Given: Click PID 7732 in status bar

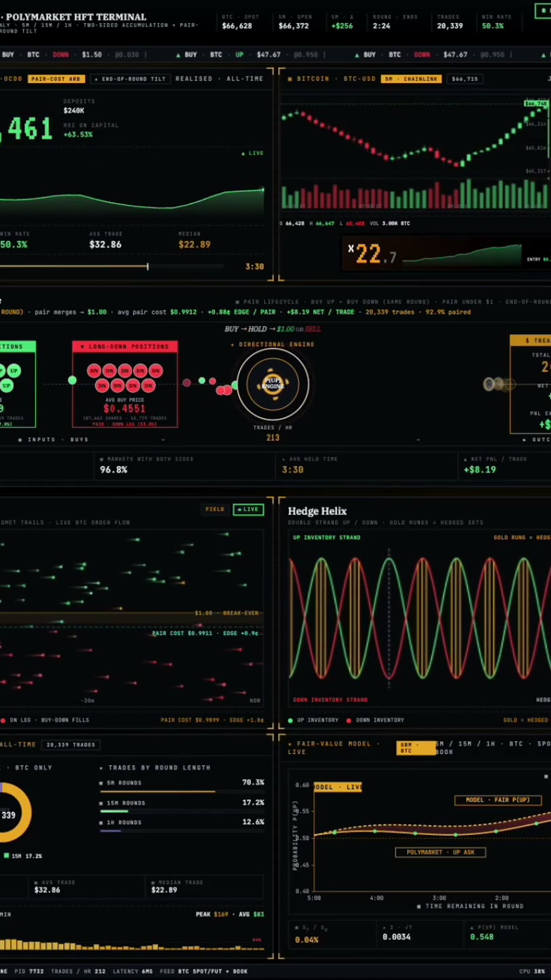Looking at the screenshot, I should point(29,971).
